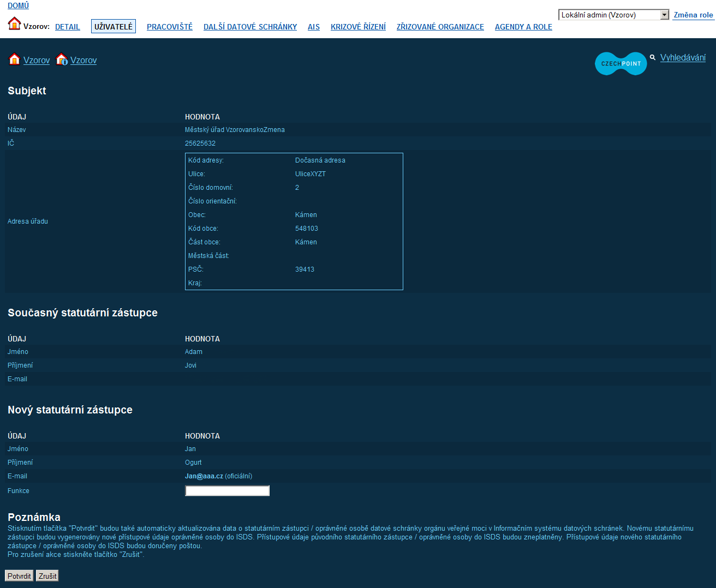Viewport: 716px width, 588px height.
Task: Click the Funkce label
Action: click(x=19, y=491)
